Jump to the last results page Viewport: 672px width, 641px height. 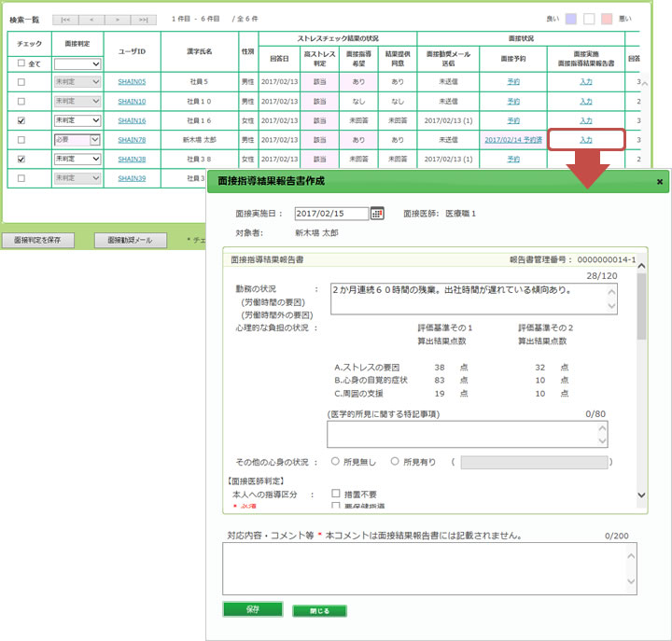coord(144,20)
